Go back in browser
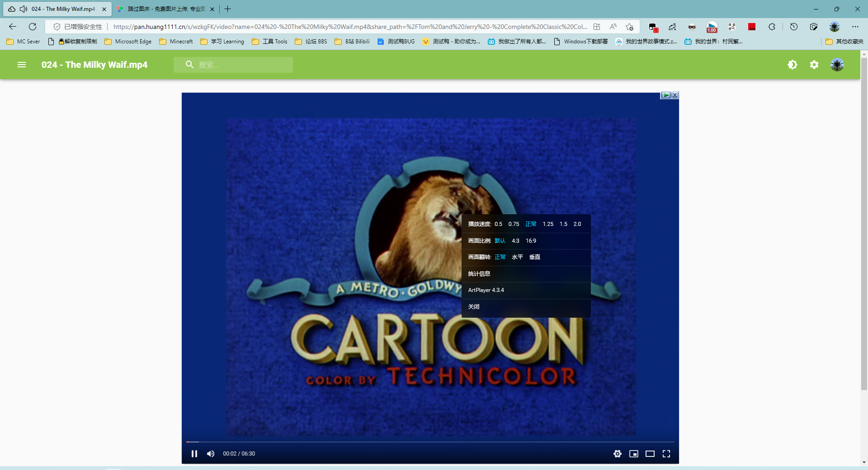868x470 pixels. click(13, 27)
